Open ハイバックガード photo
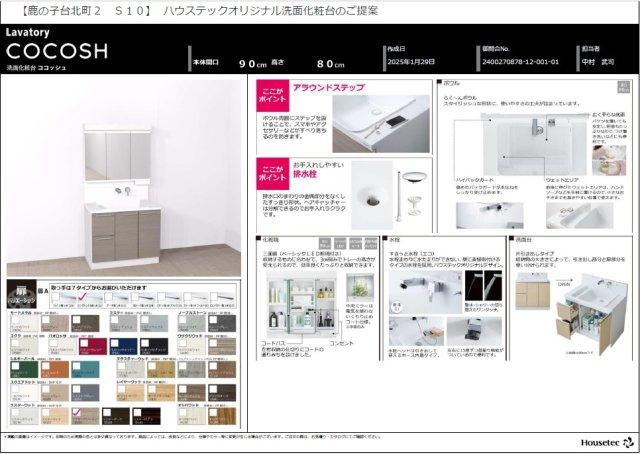Viewport: 640px width, 454px height. pos(489,216)
